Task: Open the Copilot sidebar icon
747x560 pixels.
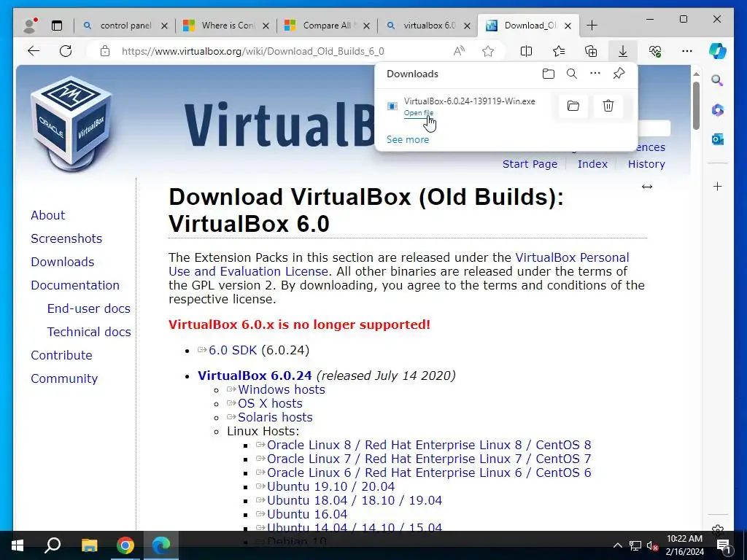Action: click(718, 51)
